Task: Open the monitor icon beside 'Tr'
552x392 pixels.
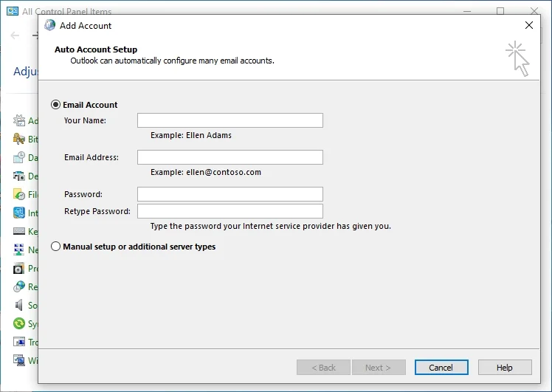Action: (19, 342)
